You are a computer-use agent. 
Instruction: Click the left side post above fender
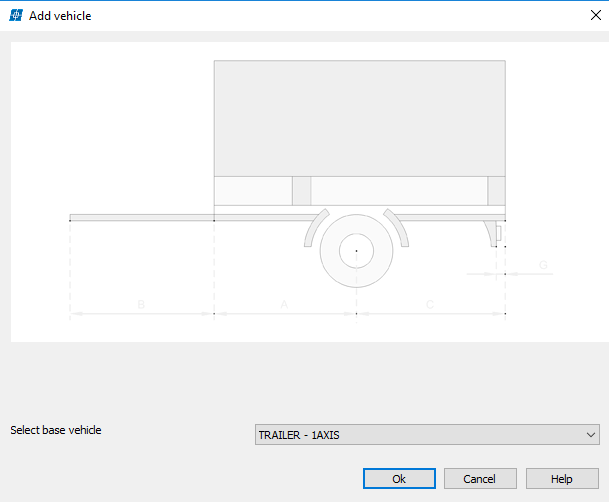pyautogui.click(x=301, y=190)
